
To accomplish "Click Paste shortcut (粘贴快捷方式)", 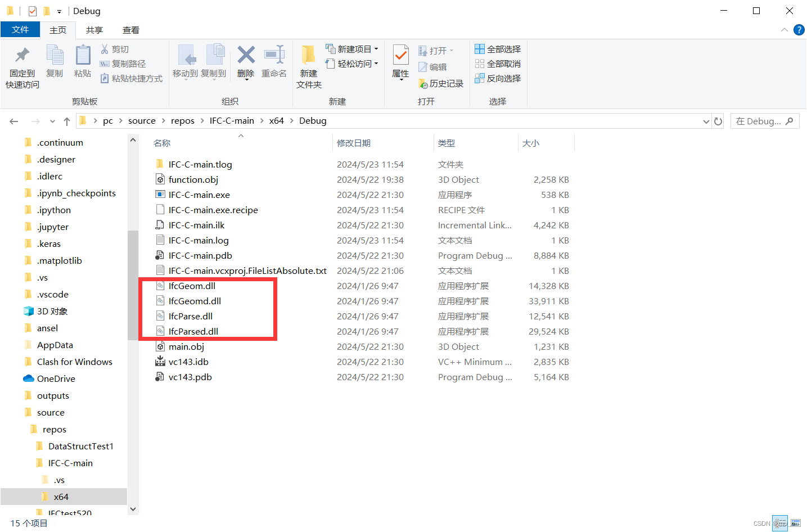I will pyautogui.click(x=131, y=79).
